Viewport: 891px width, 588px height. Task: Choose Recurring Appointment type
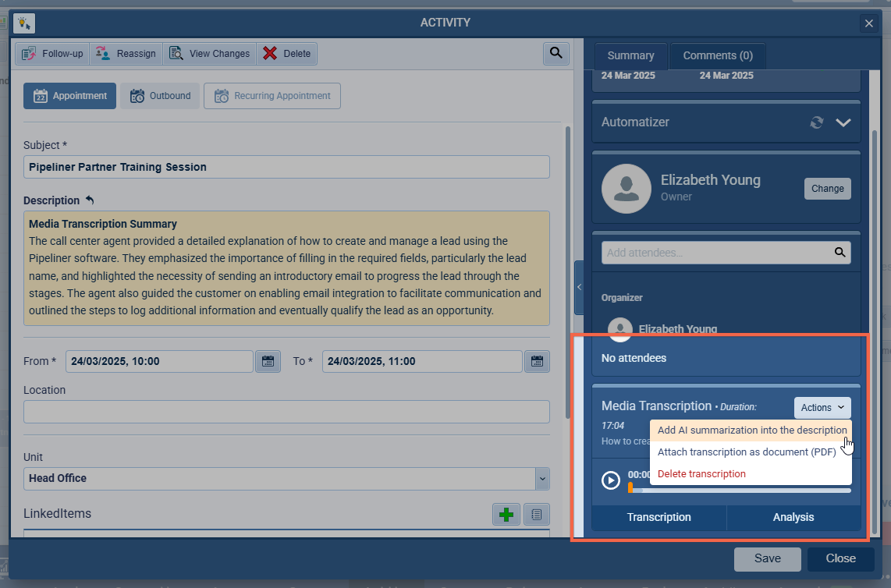[272, 96]
